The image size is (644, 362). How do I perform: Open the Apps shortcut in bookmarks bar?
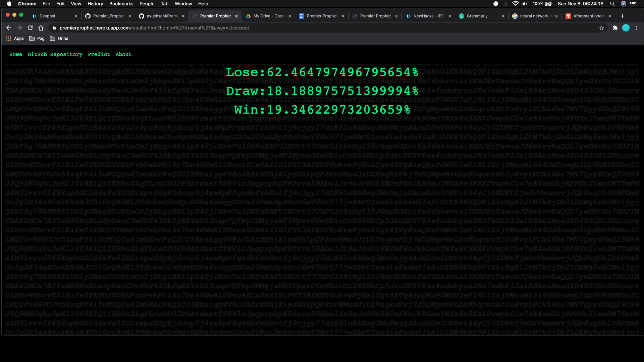[x=15, y=39]
